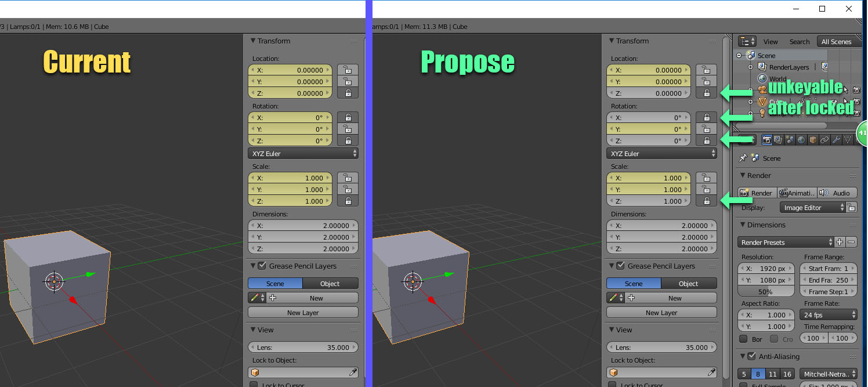Toggle lock interface icon beside Image Editor

[851, 208]
